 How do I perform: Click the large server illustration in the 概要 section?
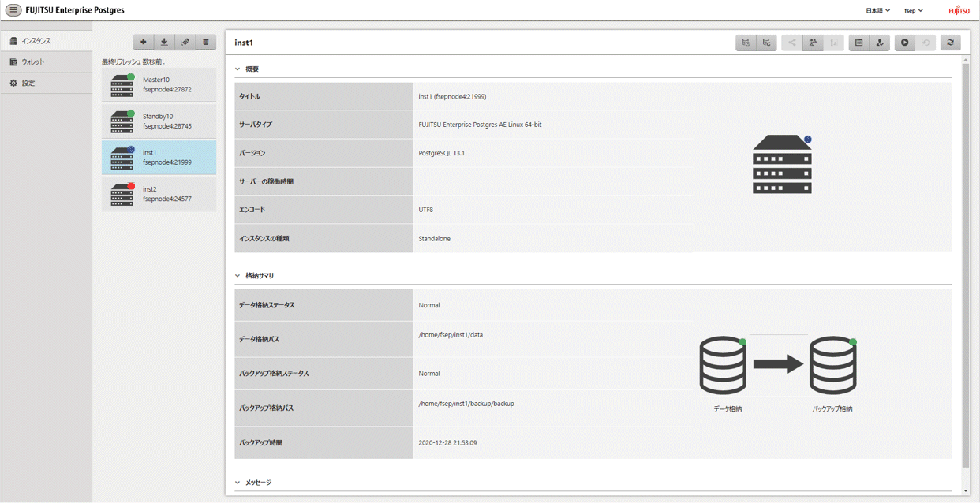pyautogui.click(x=782, y=164)
